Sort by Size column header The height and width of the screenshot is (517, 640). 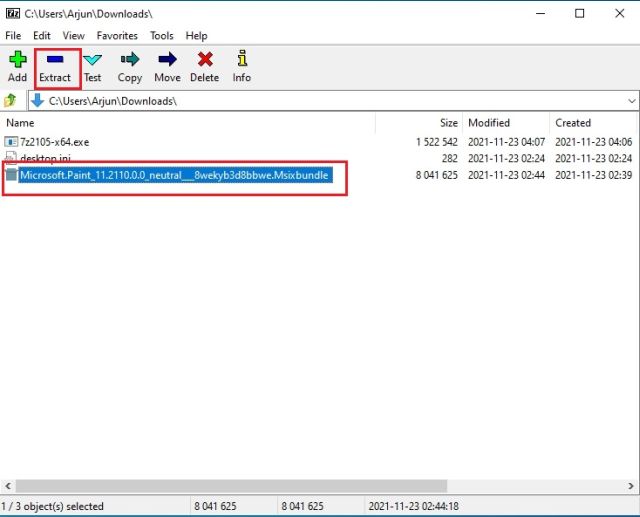tap(419, 123)
